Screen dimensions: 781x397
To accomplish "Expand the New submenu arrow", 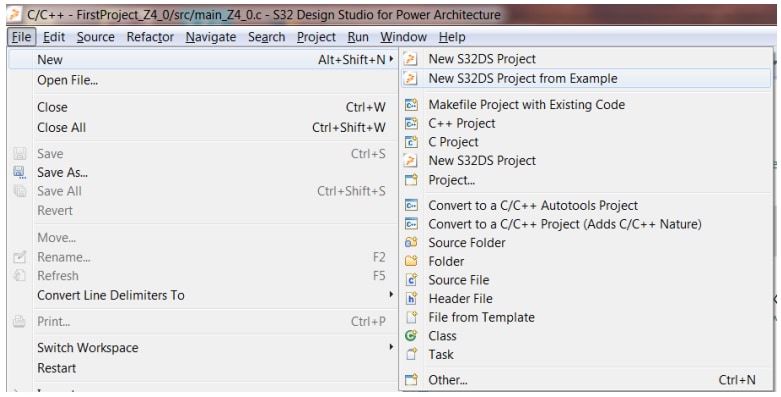I will [x=391, y=59].
